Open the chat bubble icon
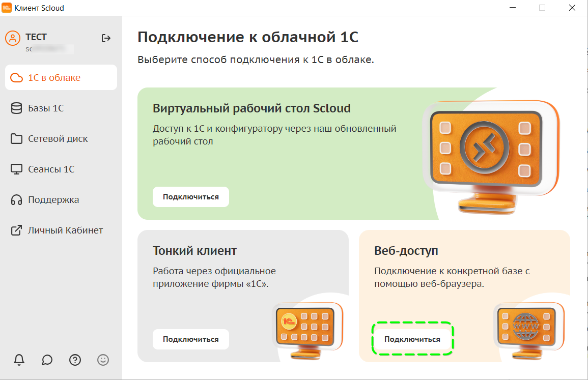 (x=47, y=360)
